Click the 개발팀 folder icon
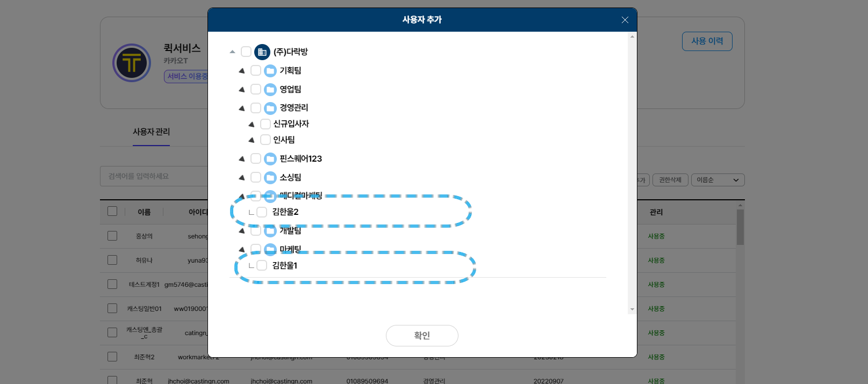 tap(270, 231)
